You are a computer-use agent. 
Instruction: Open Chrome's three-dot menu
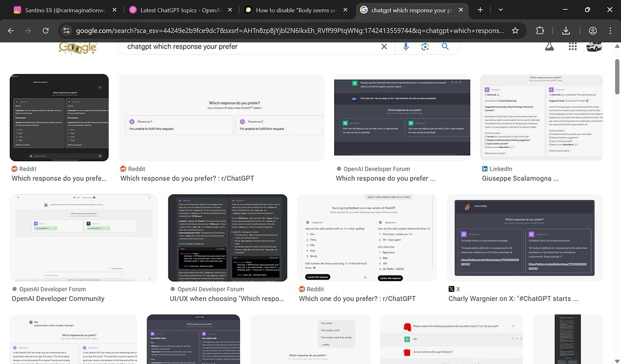[610, 29]
